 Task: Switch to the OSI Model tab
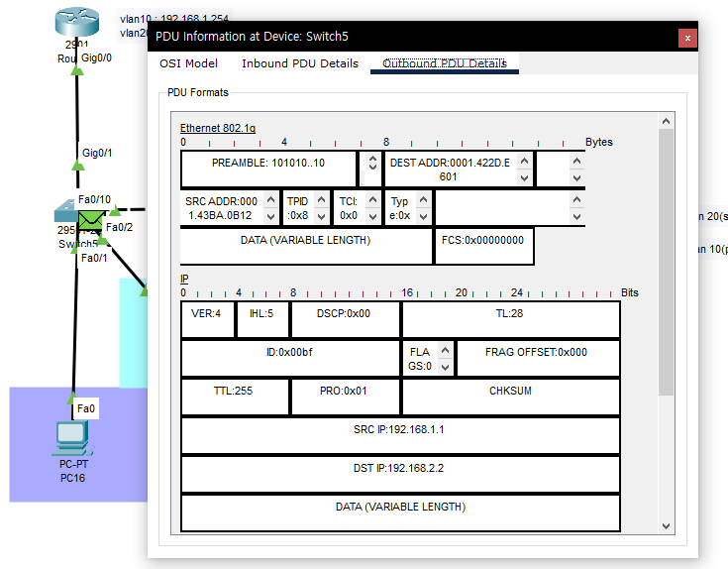pyautogui.click(x=188, y=63)
